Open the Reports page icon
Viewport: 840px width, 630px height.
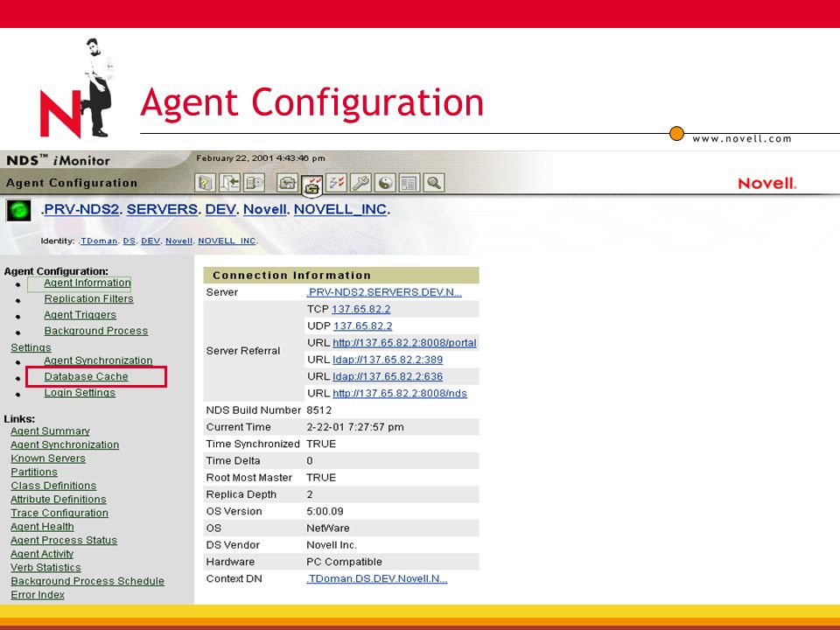(x=409, y=183)
